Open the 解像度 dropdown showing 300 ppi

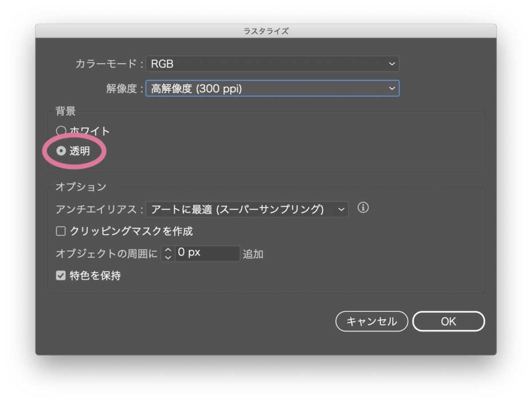(x=272, y=89)
